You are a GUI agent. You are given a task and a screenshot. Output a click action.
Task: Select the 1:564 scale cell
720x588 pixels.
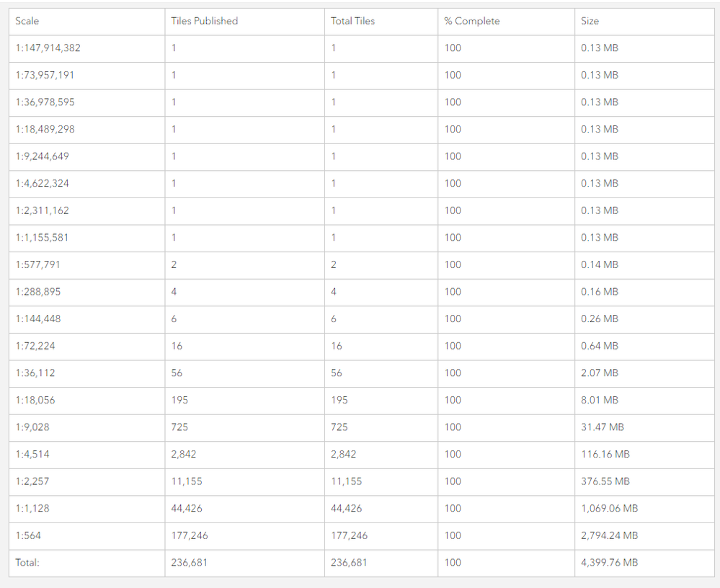pyautogui.click(x=27, y=535)
